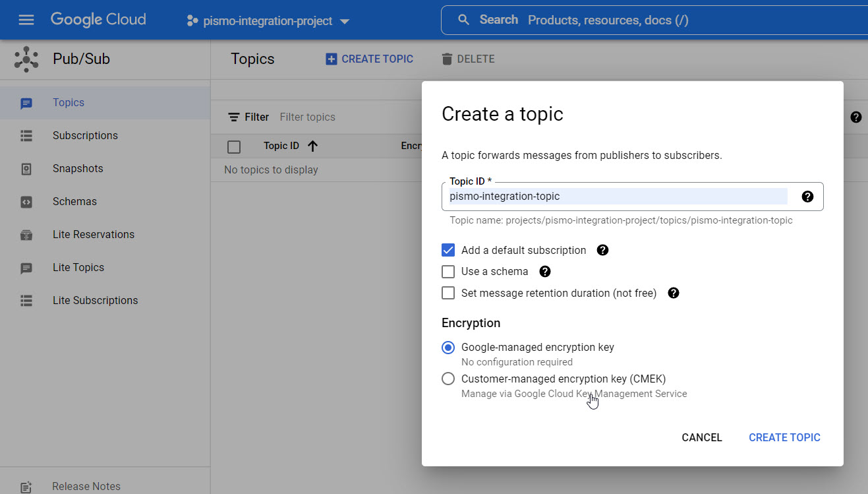Select Customer-managed encryption key (CMEK) radio
The width and height of the screenshot is (868, 494).
point(448,379)
